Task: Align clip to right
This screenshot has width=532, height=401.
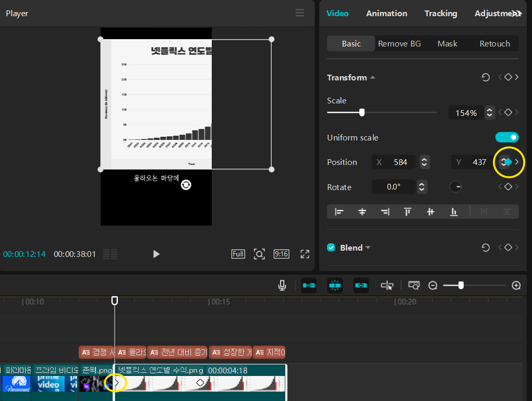Action: (x=385, y=212)
